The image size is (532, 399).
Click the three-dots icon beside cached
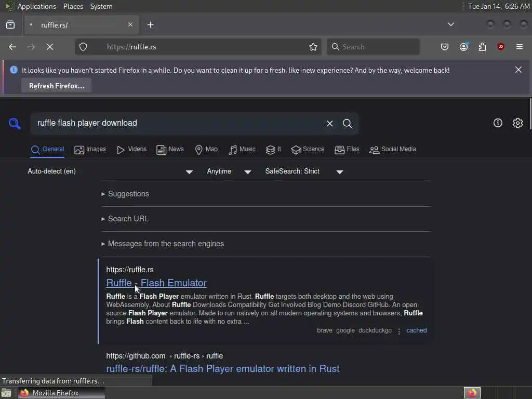click(x=399, y=331)
